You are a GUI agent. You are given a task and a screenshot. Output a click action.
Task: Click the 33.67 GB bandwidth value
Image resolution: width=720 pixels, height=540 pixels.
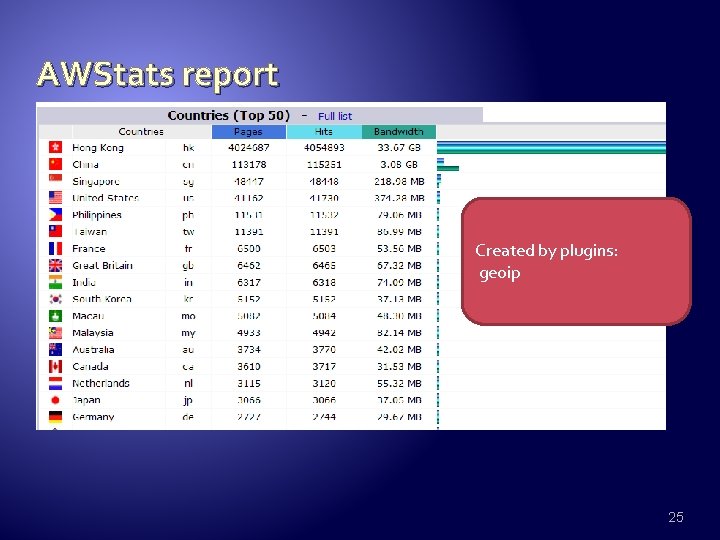[399, 147]
